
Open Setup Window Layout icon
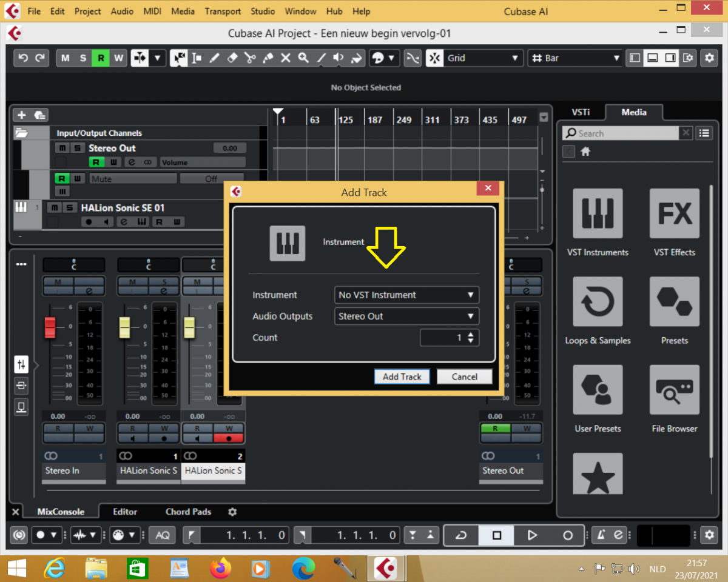(x=688, y=58)
